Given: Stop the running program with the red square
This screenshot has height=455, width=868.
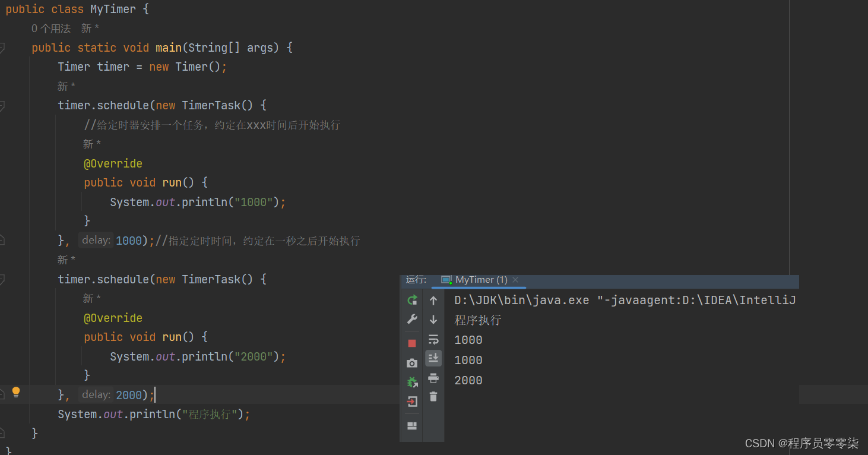Looking at the screenshot, I should point(412,343).
